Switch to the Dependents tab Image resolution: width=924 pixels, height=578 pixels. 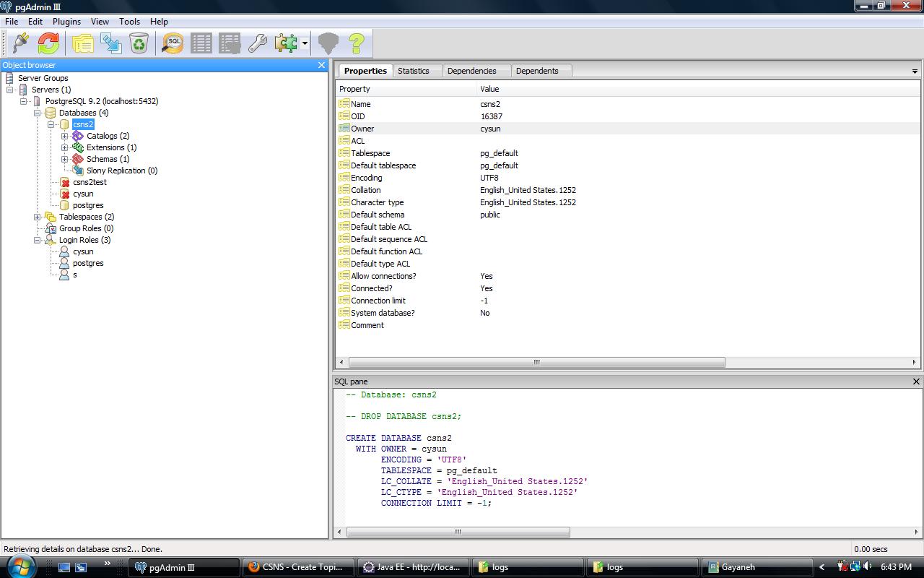[x=536, y=71]
